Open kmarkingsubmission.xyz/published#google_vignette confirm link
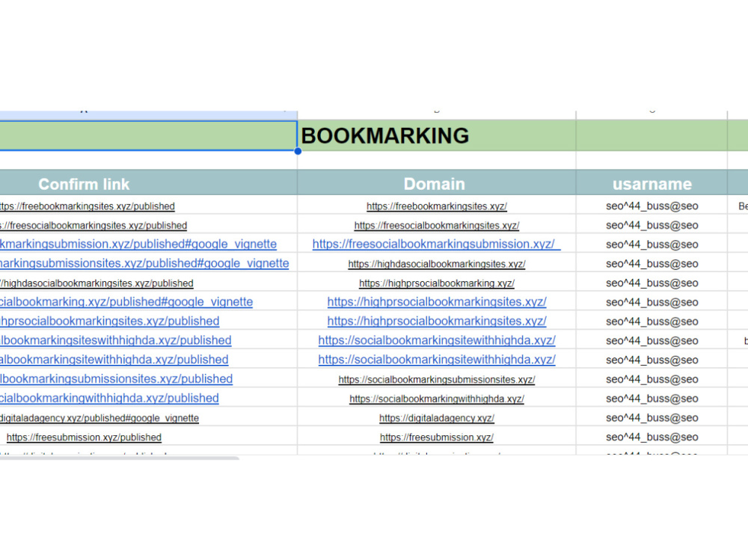 click(x=138, y=244)
